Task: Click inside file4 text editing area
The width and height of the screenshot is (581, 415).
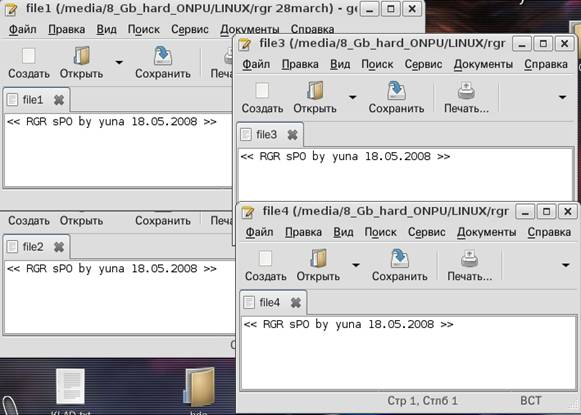Action: tap(408, 352)
